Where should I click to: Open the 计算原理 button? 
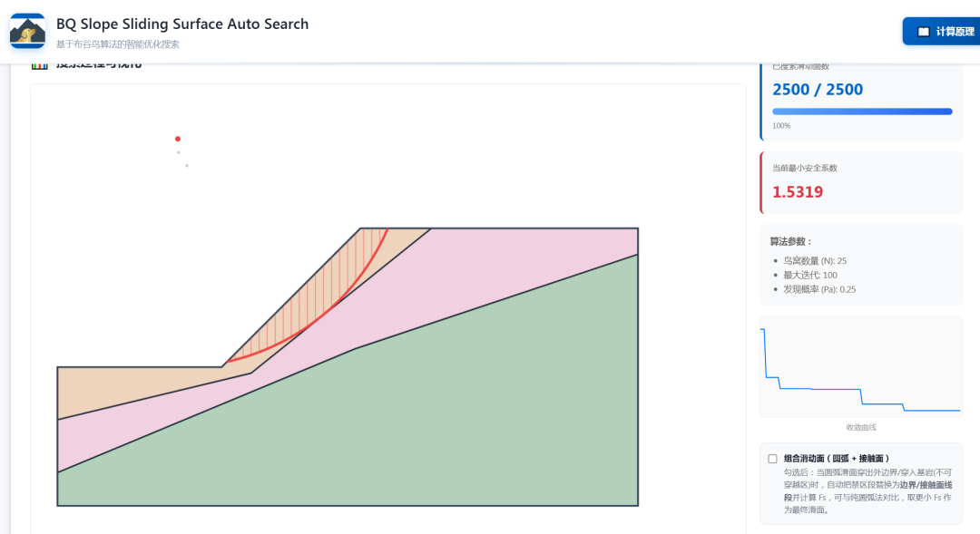click(941, 31)
